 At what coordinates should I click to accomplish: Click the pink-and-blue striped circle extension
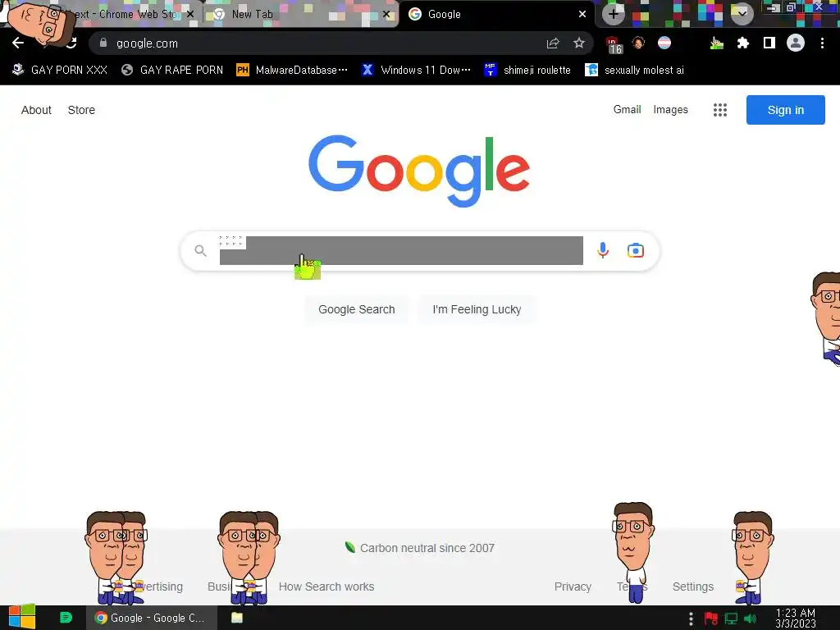click(664, 43)
